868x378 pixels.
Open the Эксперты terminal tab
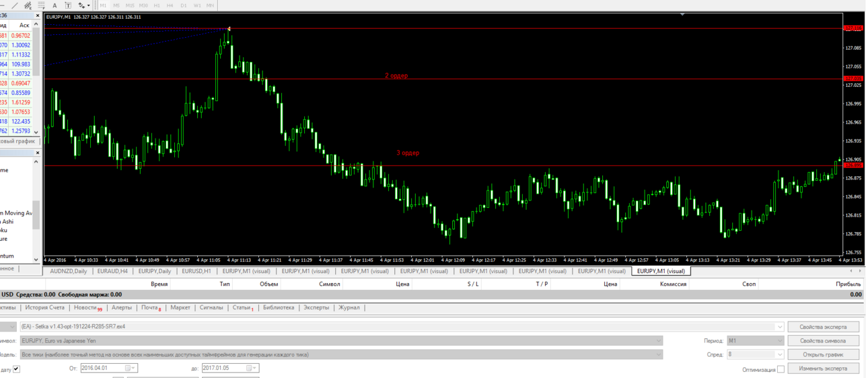pyautogui.click(x=316, y=307)
